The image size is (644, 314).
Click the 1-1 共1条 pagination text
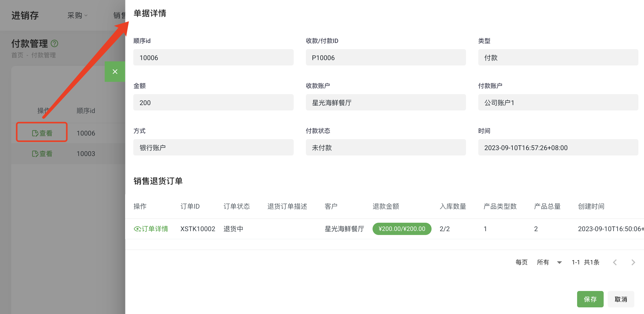coord(586,262)
